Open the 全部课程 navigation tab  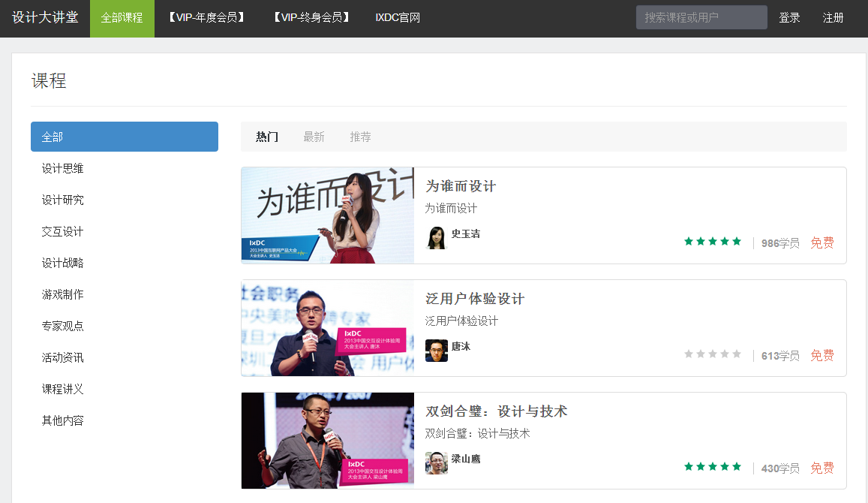point(122,18)
